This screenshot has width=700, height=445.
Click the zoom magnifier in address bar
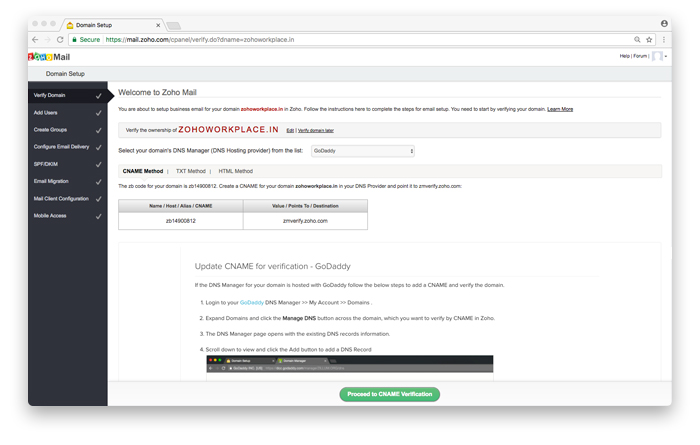pos(637,40)
